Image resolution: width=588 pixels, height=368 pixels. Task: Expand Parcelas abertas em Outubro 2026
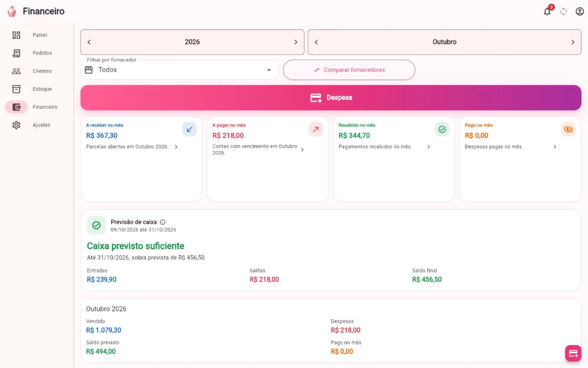pyautogui.click(x=176, y=147)
